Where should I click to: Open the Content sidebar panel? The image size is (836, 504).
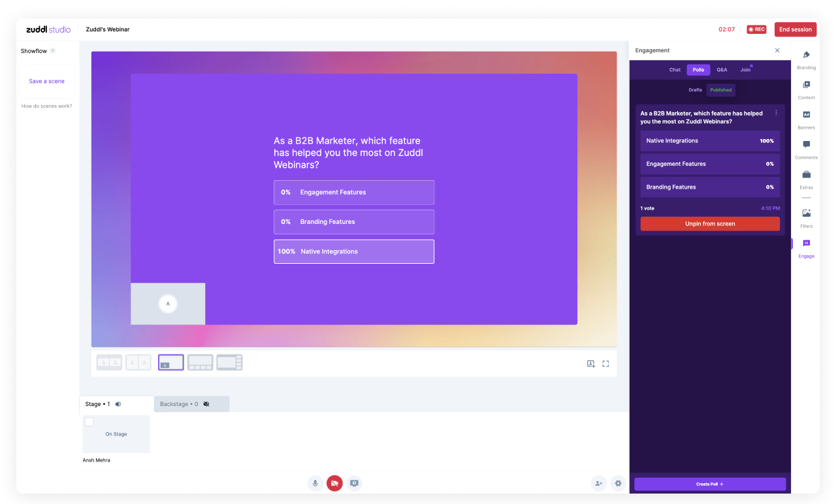pyautogui.click(x=806, y=89)
